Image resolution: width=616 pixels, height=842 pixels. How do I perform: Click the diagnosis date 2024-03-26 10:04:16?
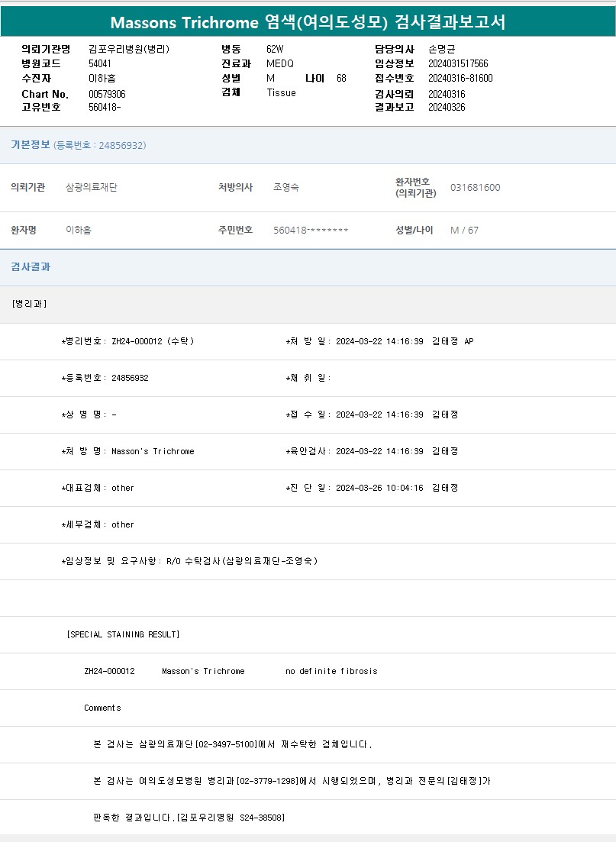tap(379, 488)
